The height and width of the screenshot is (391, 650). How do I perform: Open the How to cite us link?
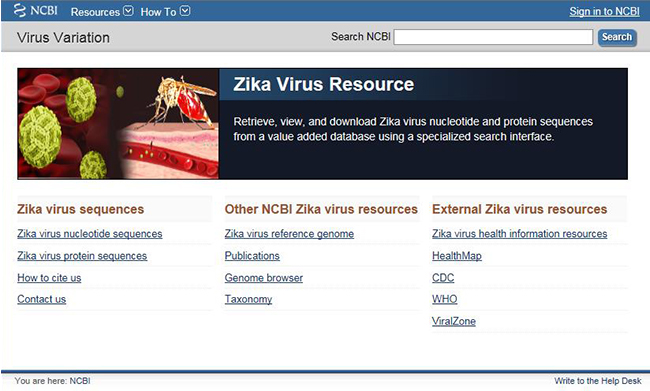(x=49, y=278)
